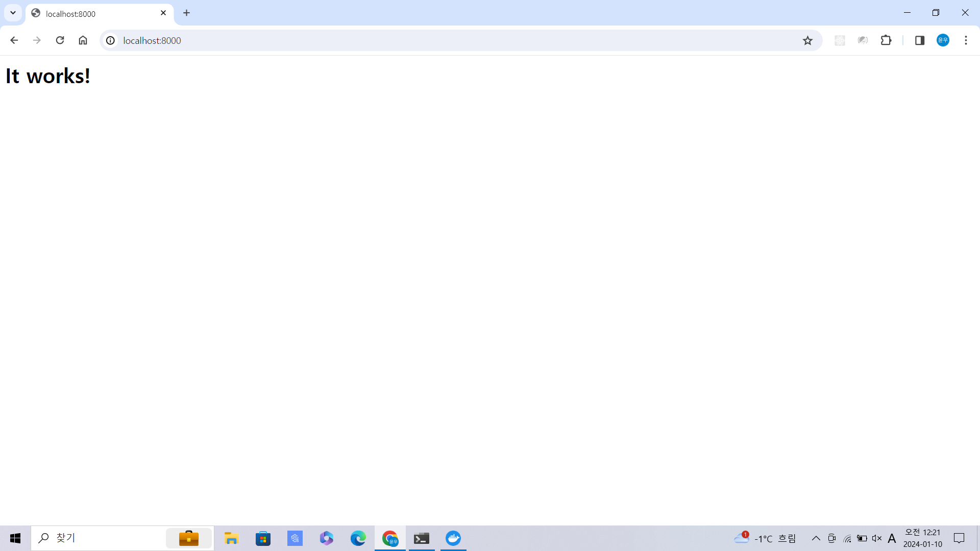
Task: Switch the input language A indicator
Action: click(892, 538)
